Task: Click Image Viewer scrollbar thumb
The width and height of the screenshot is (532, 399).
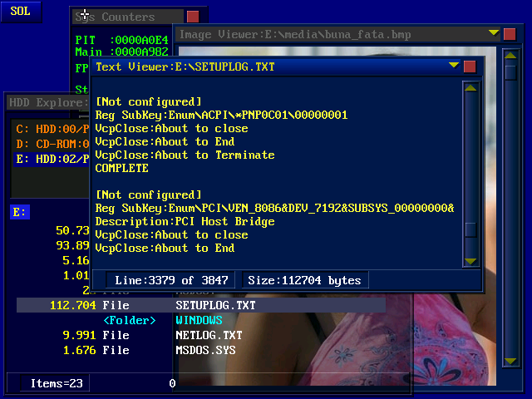Action: (510, 72)
